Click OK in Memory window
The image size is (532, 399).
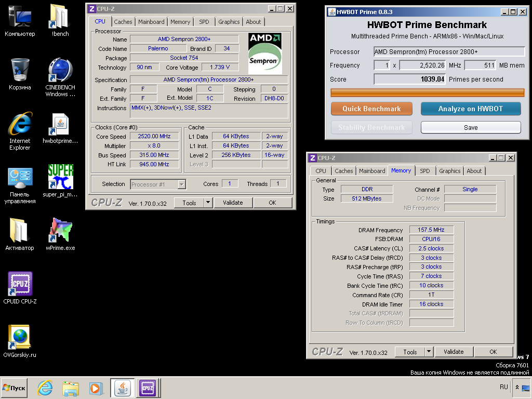click(x=493, y=352)
